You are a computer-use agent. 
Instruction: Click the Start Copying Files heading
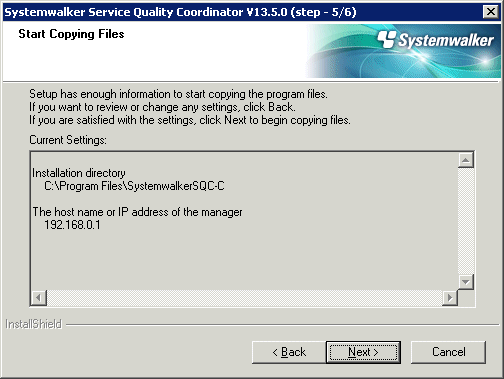click(x=71, y=34)
